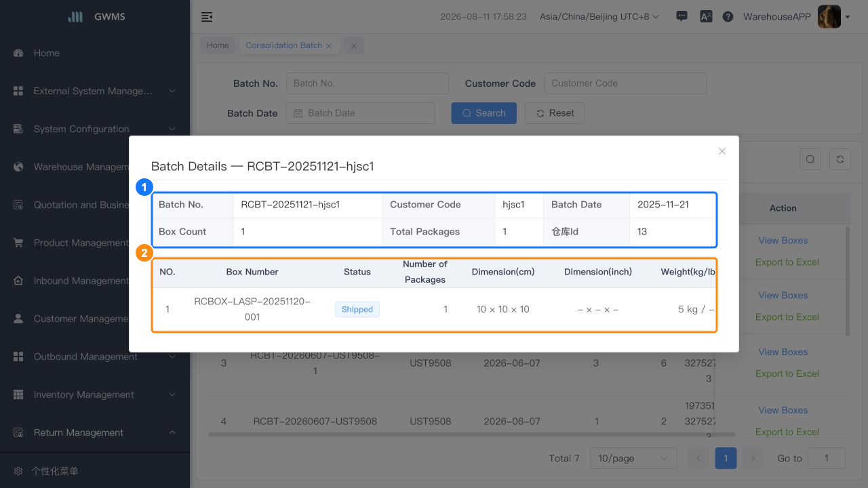The width and height of the screenshot is (868, 488).
Task: Click View Boxes in the first row
Action: [x=783, y=241]
